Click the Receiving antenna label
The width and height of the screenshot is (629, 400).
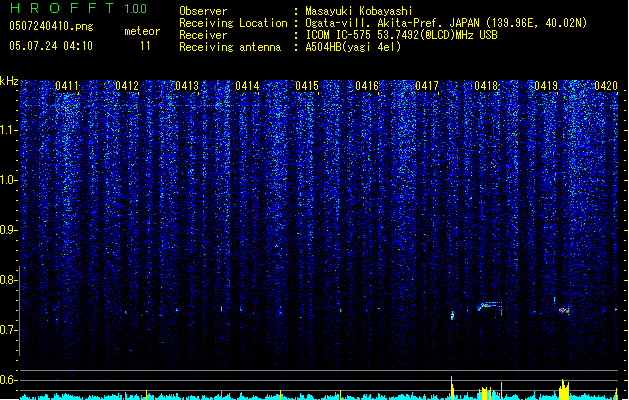(x=230, y=47)
